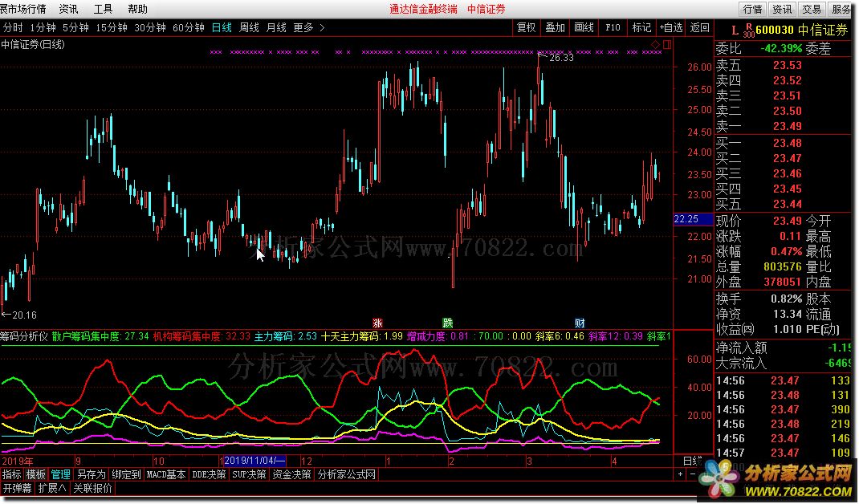Click the 买一 price 23.48
Screen dimensions: 859x504
tap(788, 143)
